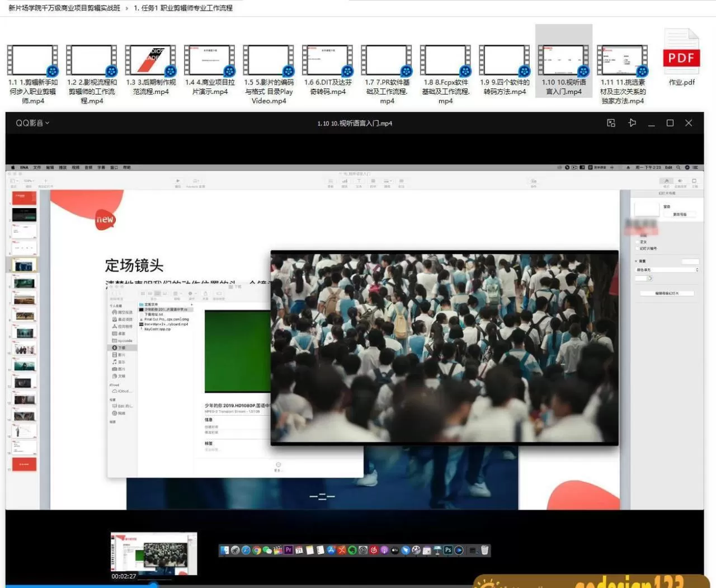The width and height of the screenshot is (716, 588).
Task: Collapse the 背景 section in the inspector
Action: coord(636,261)
